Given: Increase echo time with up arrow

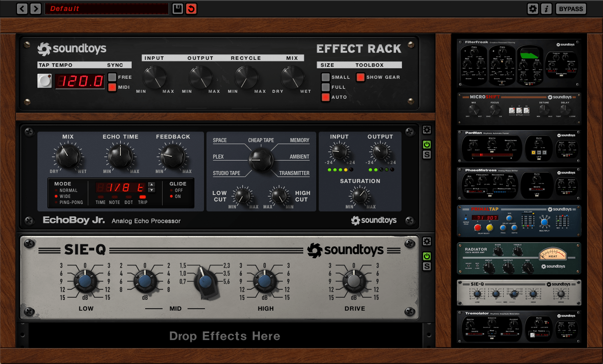Looking at the screenshot, I should click(152, 184).
